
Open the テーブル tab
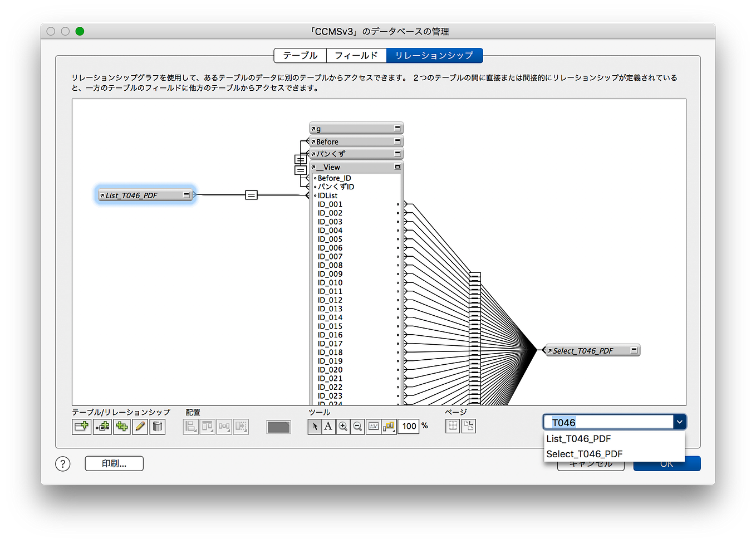coord(300,55)
